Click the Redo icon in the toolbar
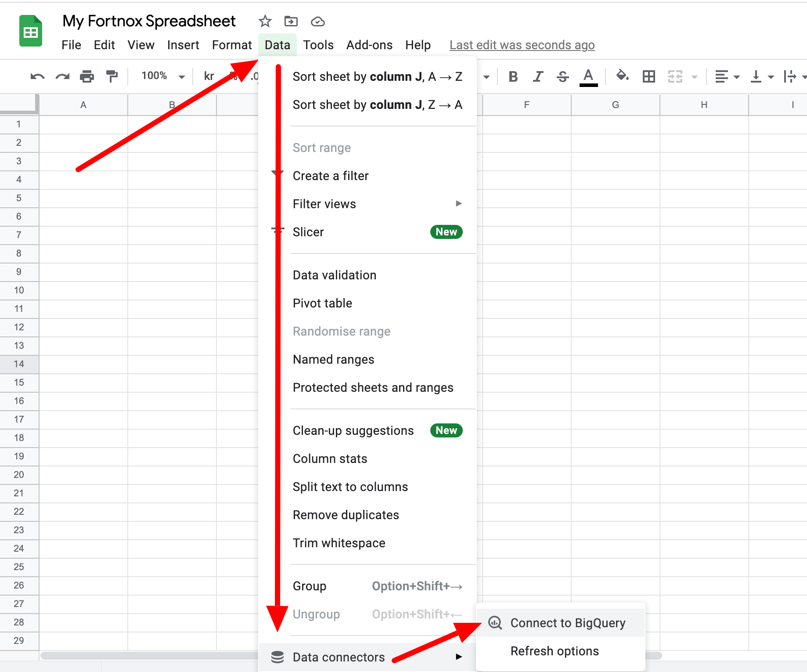This screenshot has width=807, height=672. 62,76
